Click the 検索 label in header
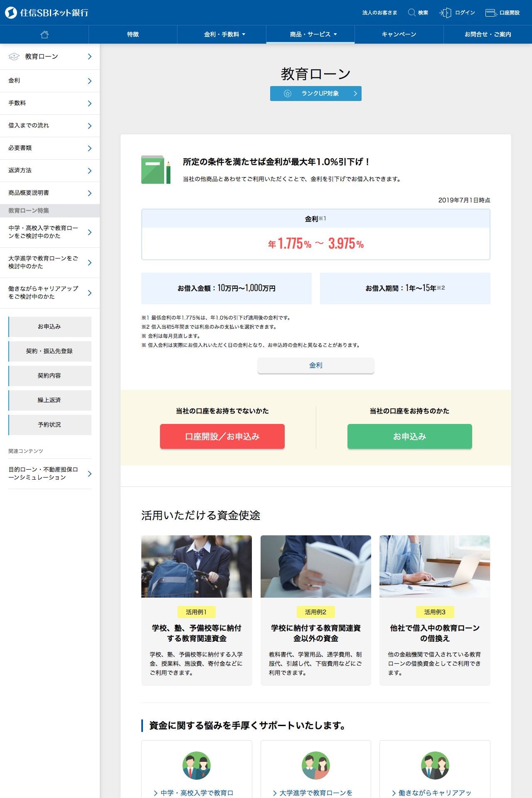The image size is (532, 798). pos(423,13)
